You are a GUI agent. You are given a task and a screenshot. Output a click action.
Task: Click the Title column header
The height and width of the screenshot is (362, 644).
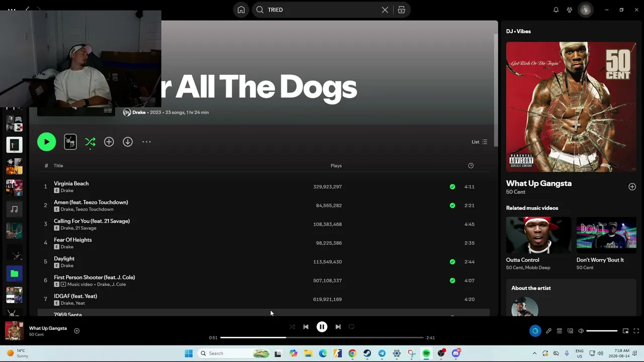58,165
